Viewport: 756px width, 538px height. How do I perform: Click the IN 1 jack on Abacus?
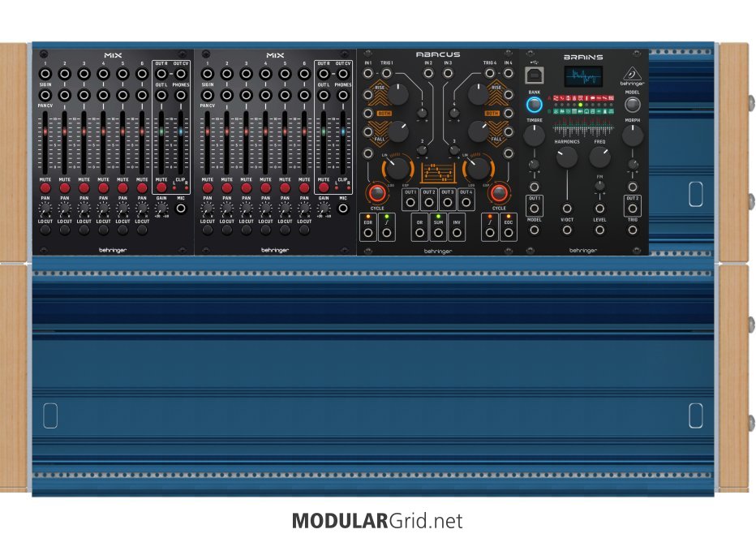368,73
